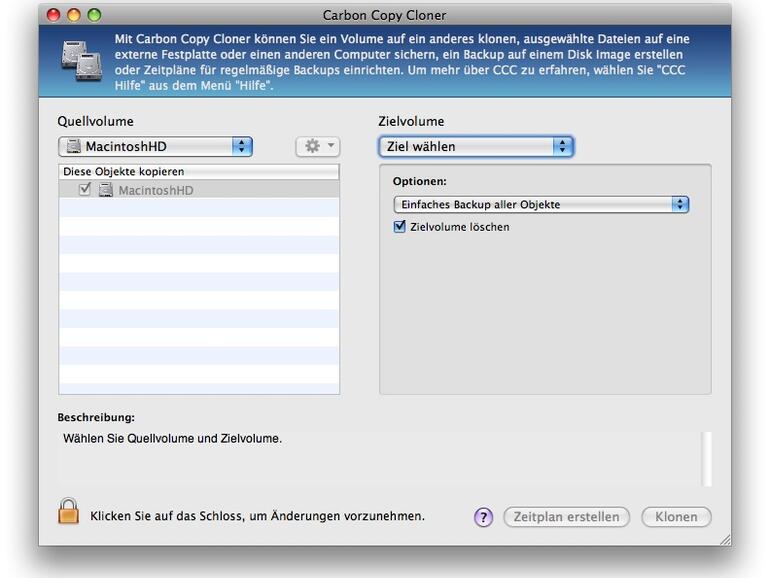Click the Klonen button
The width and height of the screenshot is (770, 578).
(676, 517)
